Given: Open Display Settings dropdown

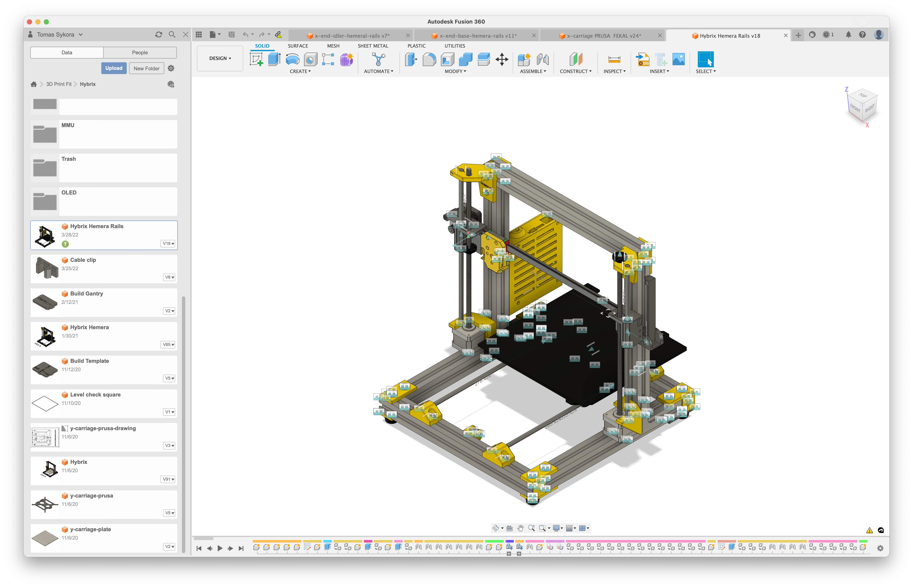Looking at the screenshot, I should (x=558, y=528).
